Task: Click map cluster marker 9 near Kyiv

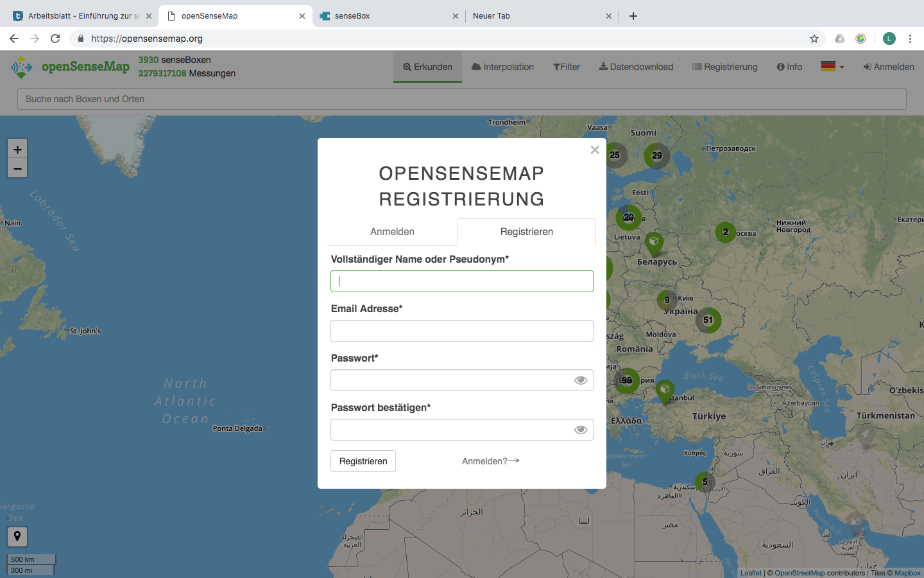Action: (x=667, y=300)
